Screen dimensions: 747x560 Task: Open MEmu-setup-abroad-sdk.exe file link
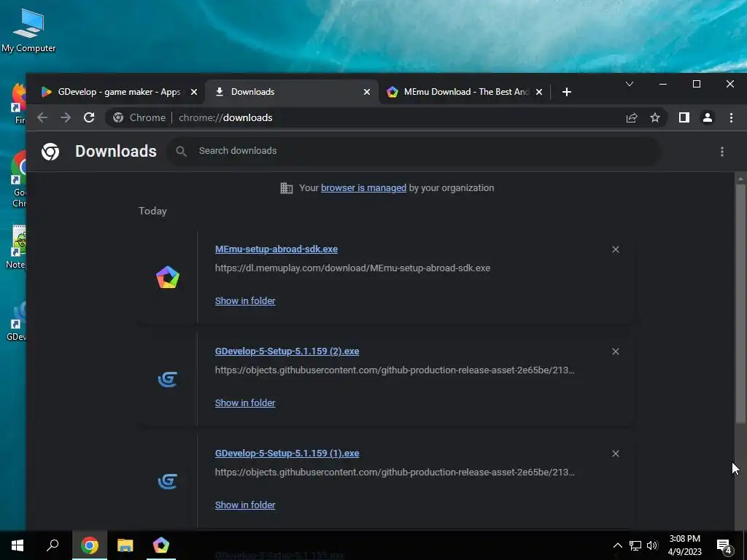tap(276, 249)
